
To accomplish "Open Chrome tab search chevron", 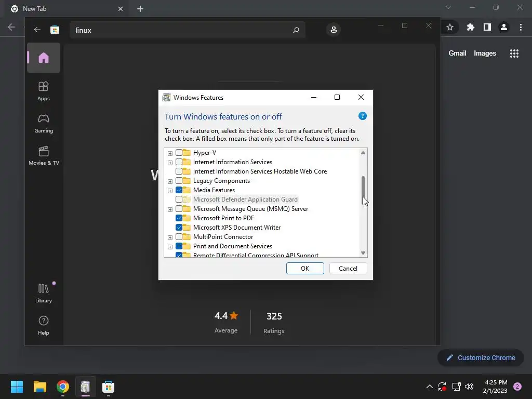I will [x=448, y=7].
